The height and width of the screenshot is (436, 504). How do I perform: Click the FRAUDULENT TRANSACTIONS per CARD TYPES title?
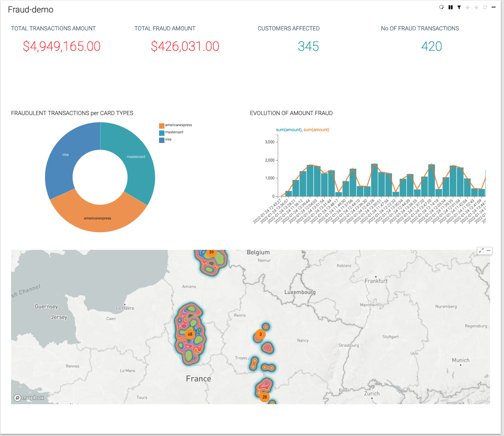(72, 113)
